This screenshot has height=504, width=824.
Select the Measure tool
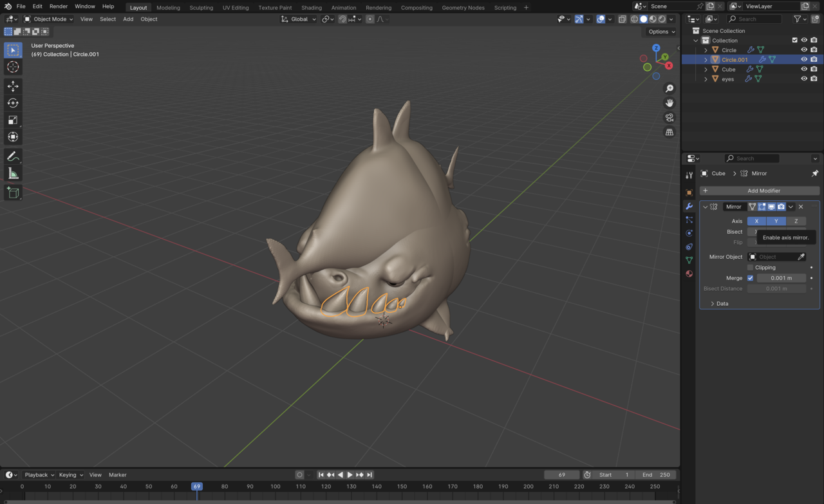13,173
